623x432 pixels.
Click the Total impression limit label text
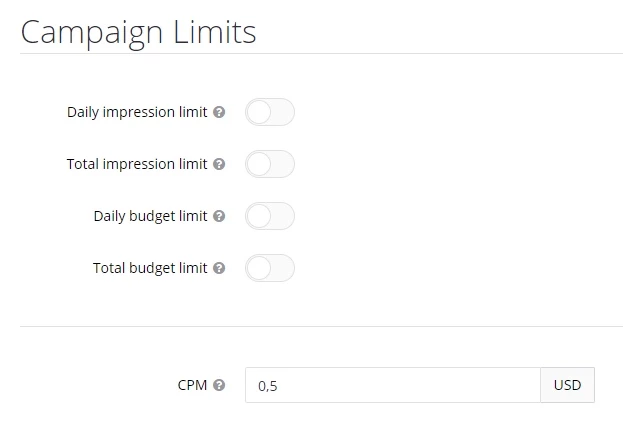point(137,165)
